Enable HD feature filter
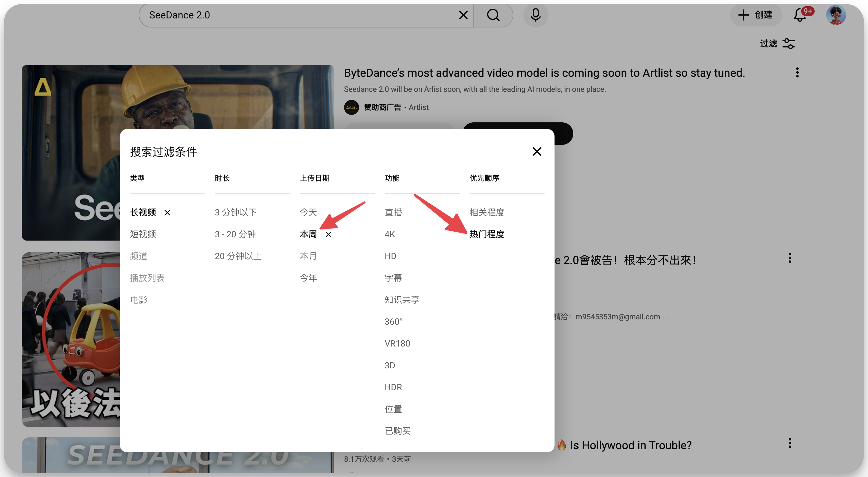This screenshot has height=477, width=868. (390, 256)
